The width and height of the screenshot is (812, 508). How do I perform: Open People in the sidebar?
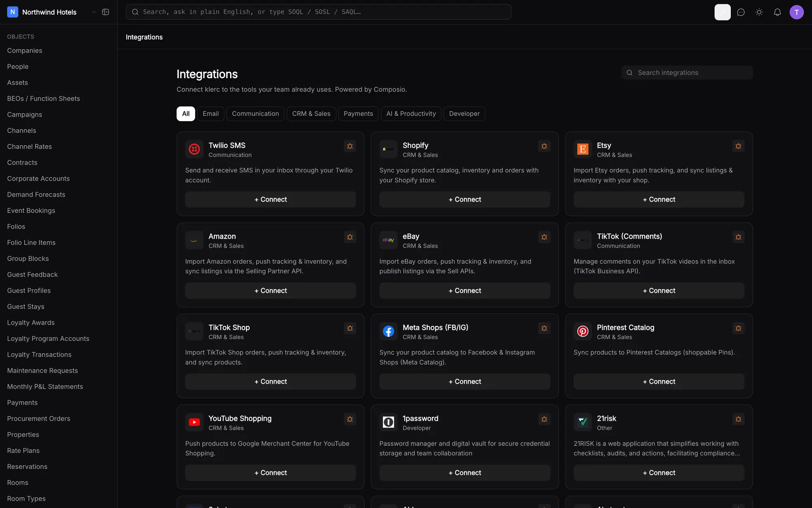pyautogui.click(x=17, y=67)
